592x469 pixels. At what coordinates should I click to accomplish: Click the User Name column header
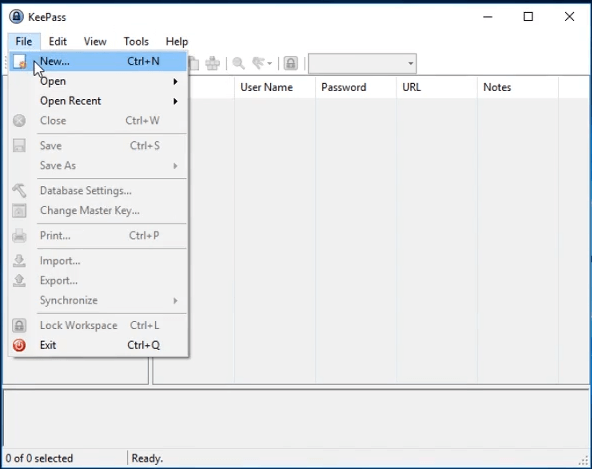point(274,87)
